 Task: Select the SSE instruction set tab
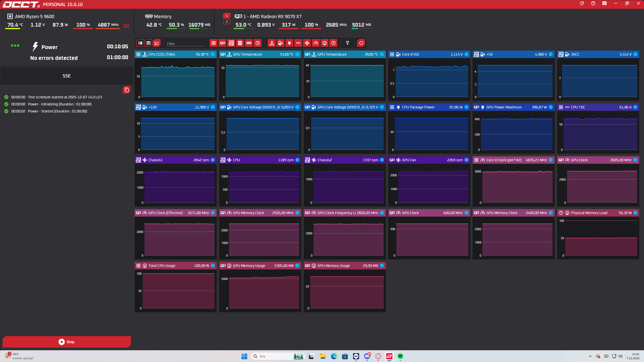point(66,76)
